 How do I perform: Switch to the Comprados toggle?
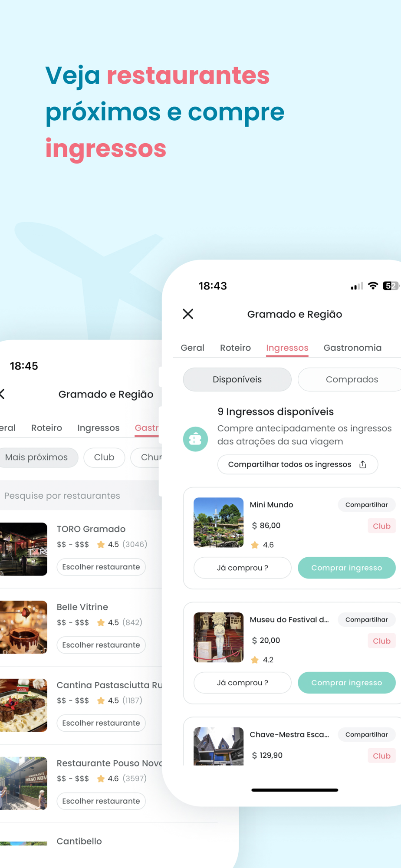[352, 379]
